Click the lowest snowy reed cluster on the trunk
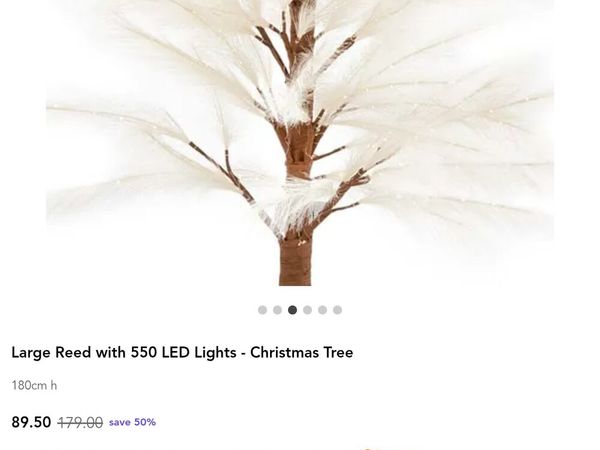The image size is (600, 450). [293, 210]
